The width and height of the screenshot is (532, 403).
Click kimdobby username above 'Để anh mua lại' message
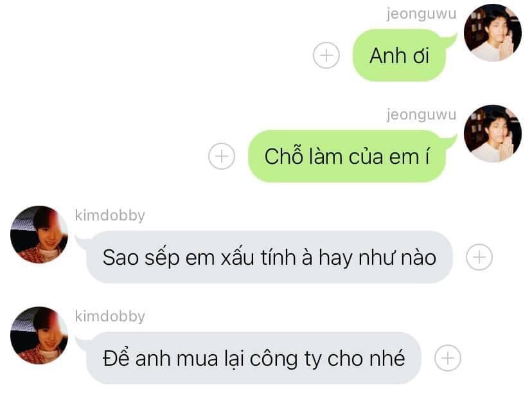[x=110, y=316]
